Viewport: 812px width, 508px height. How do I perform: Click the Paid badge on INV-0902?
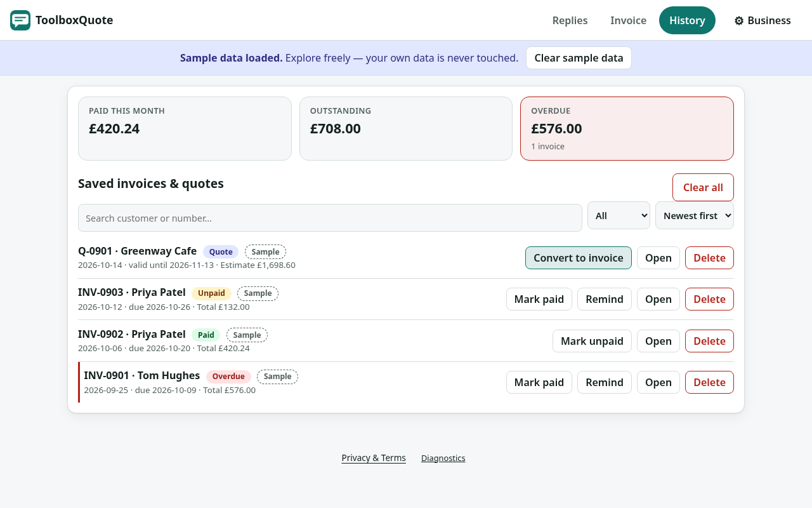pos(206,335)
